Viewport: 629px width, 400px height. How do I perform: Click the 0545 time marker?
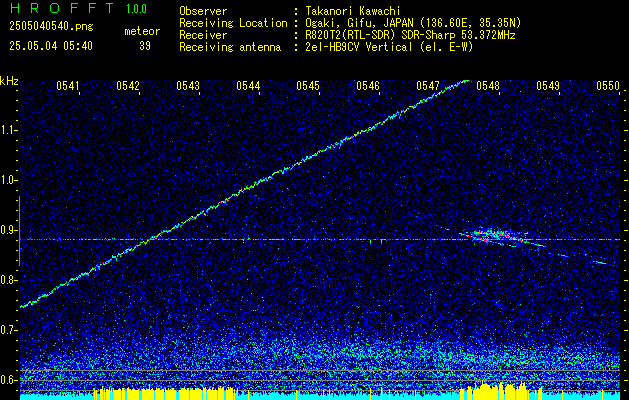coord(308,86)
